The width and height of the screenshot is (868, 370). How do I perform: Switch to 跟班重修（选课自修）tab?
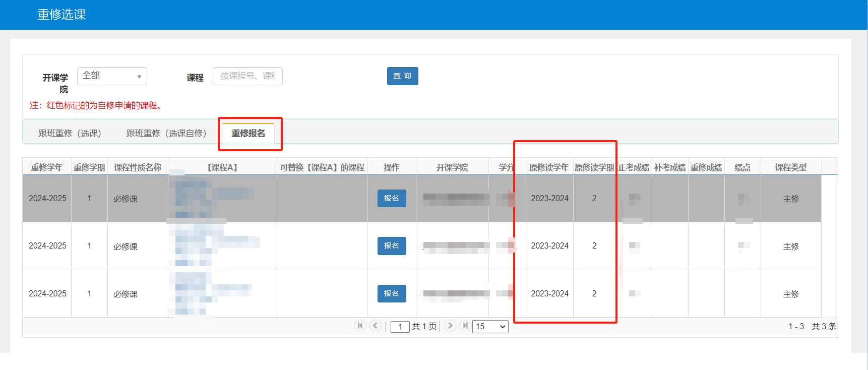tap(166, 134)
